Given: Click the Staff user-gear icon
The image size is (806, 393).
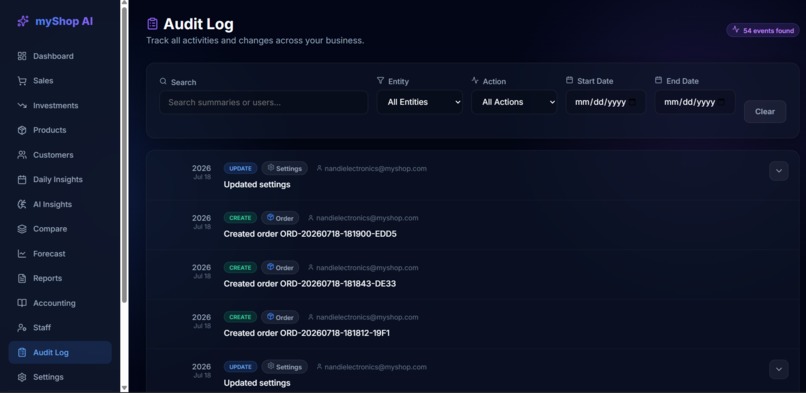Looking at the screenshot, I should pyautogui.click(x=22, y=327).
